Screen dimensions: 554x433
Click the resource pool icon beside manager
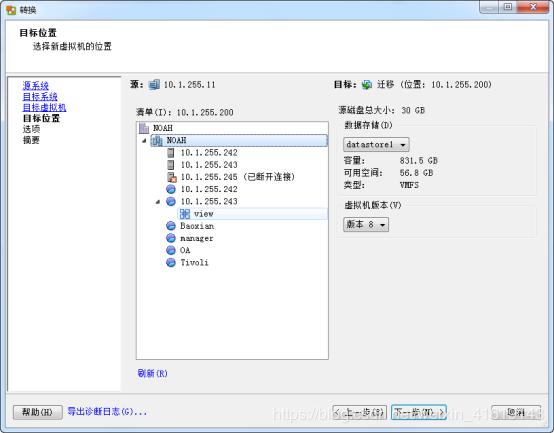(171, 238)
